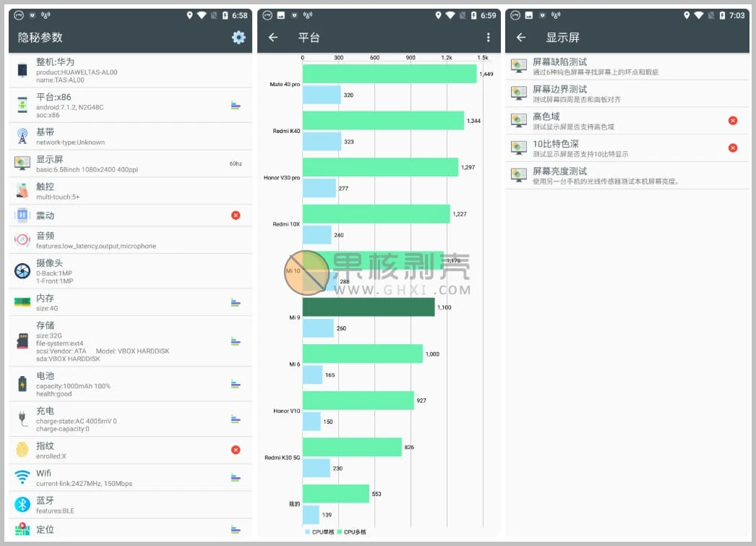This screenshot has width=756, height=546.
Task: Click text 'features:BLE' under 蓝牙
Action: (x=55, y=511)
